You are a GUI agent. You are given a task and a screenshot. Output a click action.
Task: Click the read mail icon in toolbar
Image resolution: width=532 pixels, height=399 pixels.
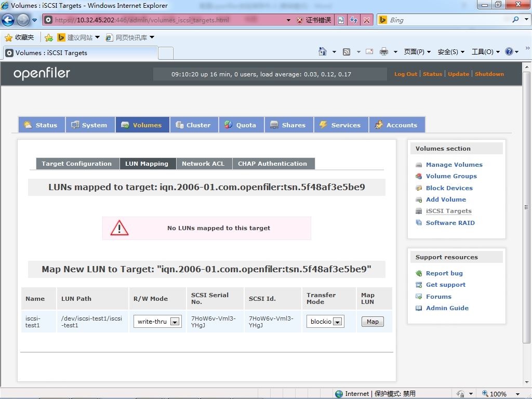369,51
